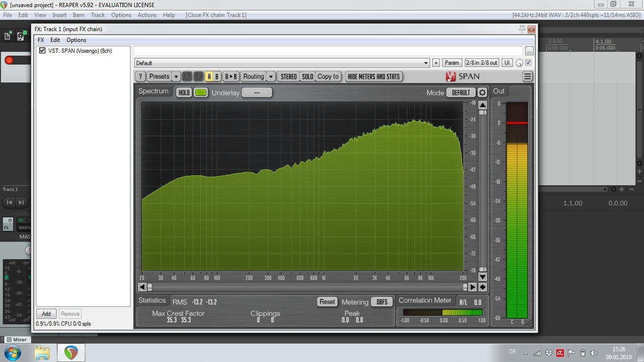Click the UI button
Screen dimensions: 644x362
(507, 63)
